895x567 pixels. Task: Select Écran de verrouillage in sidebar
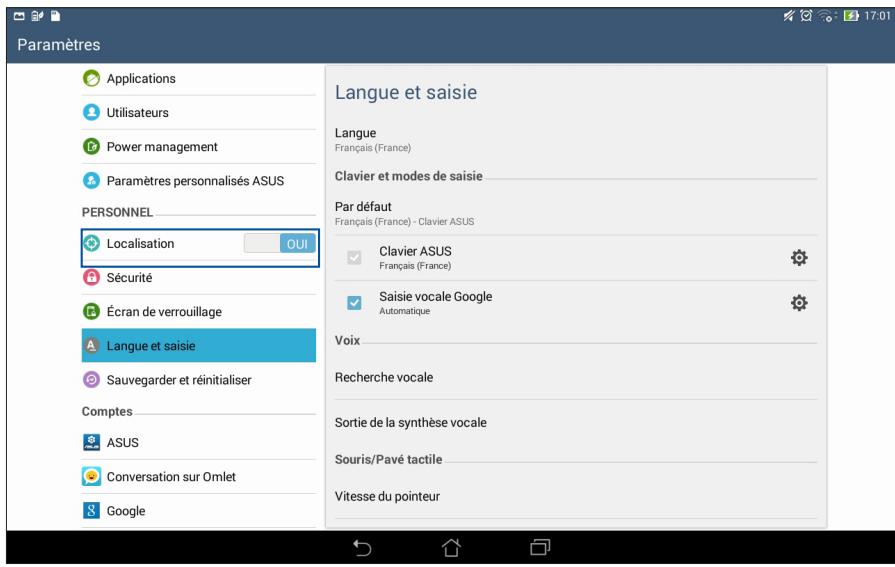(x=199, y=311)
